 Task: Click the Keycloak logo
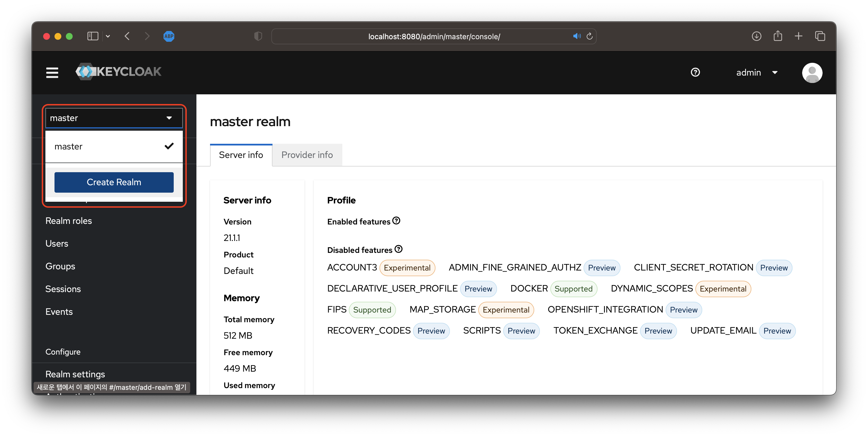coord(119,72)
